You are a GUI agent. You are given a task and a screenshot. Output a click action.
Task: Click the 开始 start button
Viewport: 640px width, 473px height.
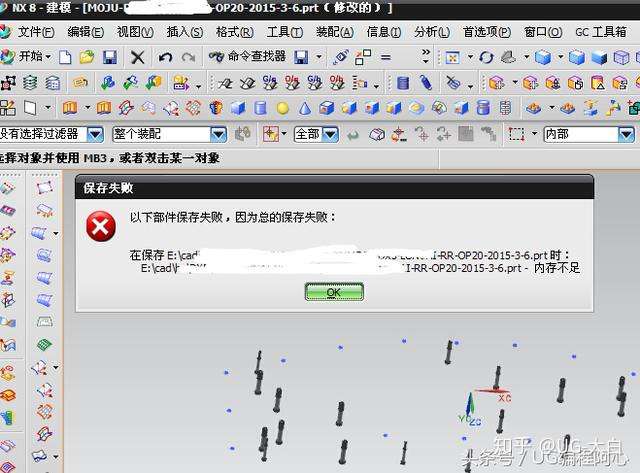(24, 57)
